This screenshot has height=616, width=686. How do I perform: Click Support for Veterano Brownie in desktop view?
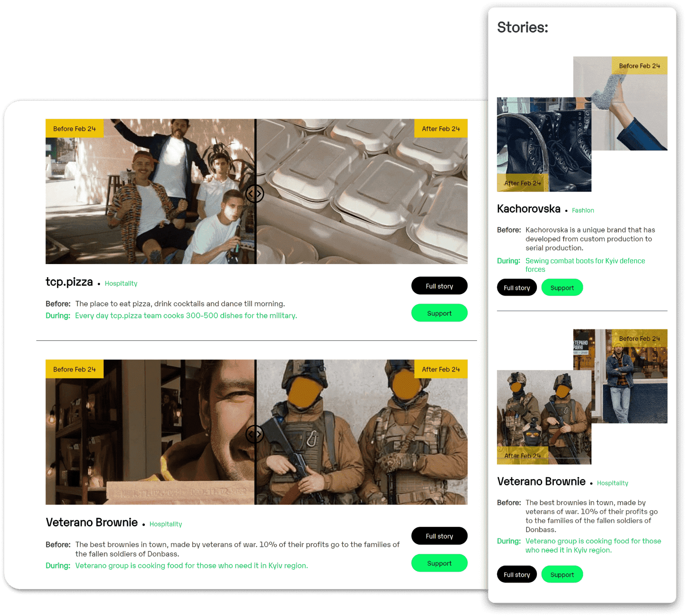pyautogui.click(x=439, y=563)
